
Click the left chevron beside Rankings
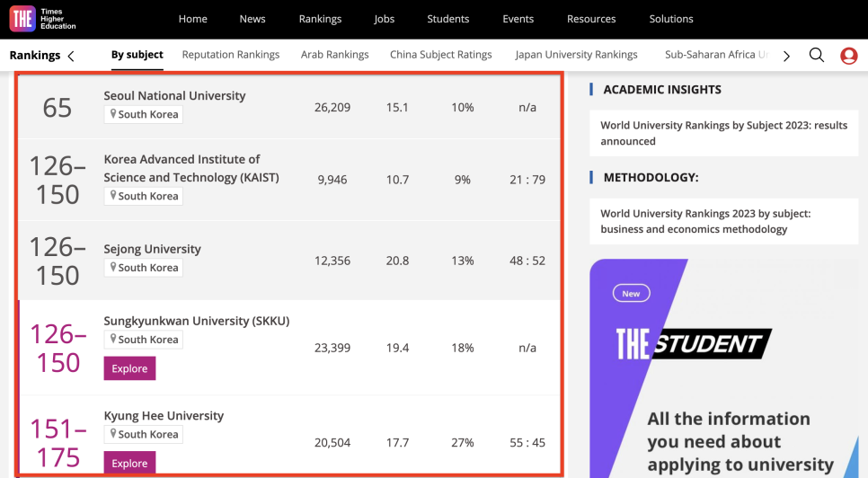click(71, 56)
